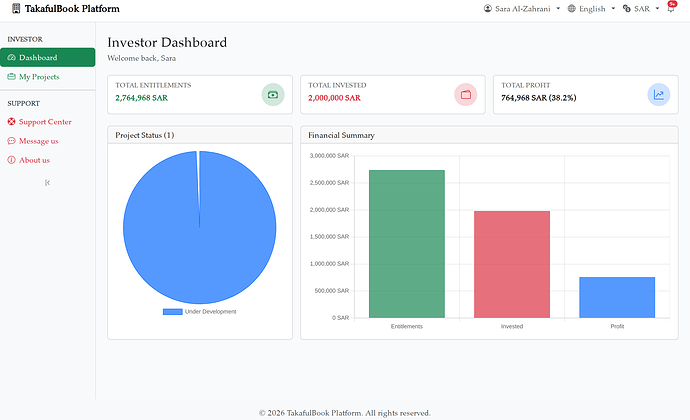The height and width of the screenshot is (420, 690).
Task: Click the 2,000,000 SAR invested value
Action: 334,98
